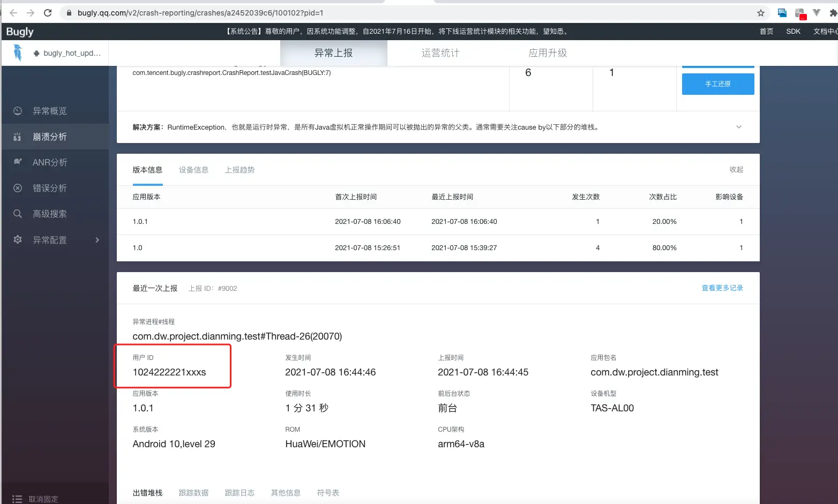This screenshot has width=838, height=504.
Task: Open 查看更多记录 link
Action: pos(722,288)
